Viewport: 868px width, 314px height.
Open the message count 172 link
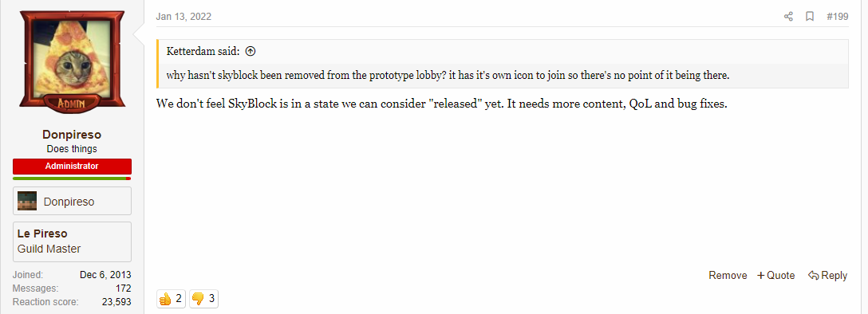(x=124, y=288)
